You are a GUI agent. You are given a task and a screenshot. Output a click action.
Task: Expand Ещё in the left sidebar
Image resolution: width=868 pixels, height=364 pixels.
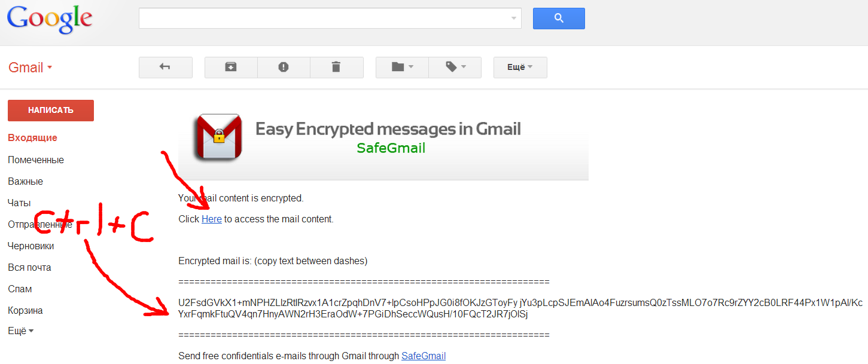[20, 331]
